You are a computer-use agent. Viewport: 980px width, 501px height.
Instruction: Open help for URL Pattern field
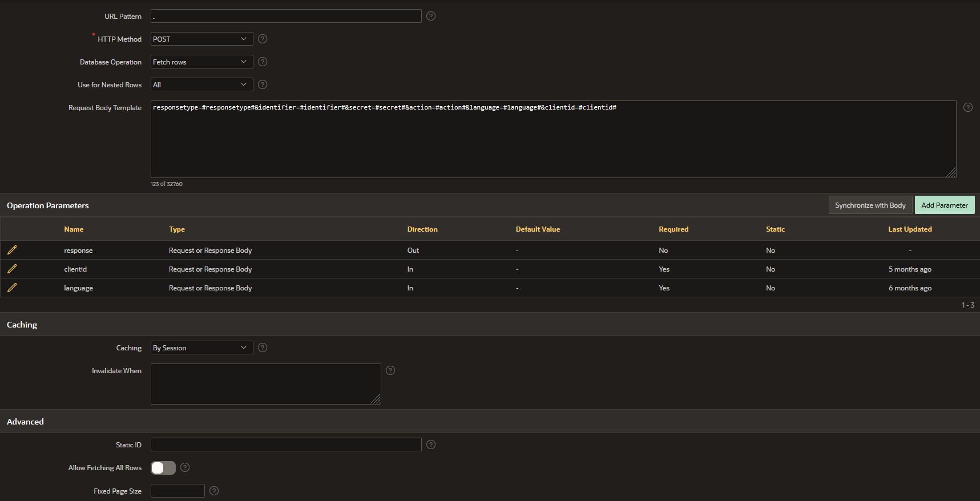(x=431, y=16)
